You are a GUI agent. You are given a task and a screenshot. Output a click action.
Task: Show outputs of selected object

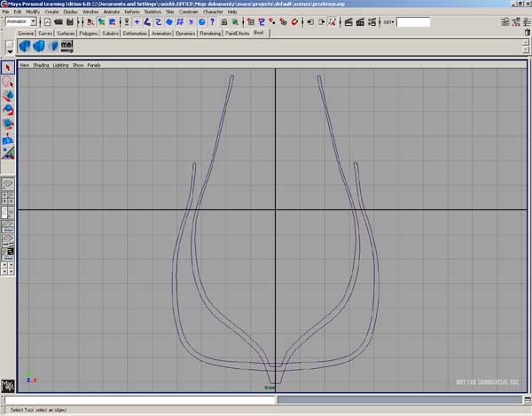(x=321, y=22)
